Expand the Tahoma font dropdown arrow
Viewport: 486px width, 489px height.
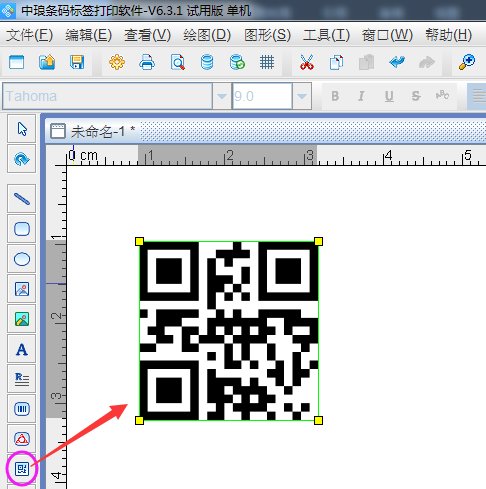(x=222, y=96)
